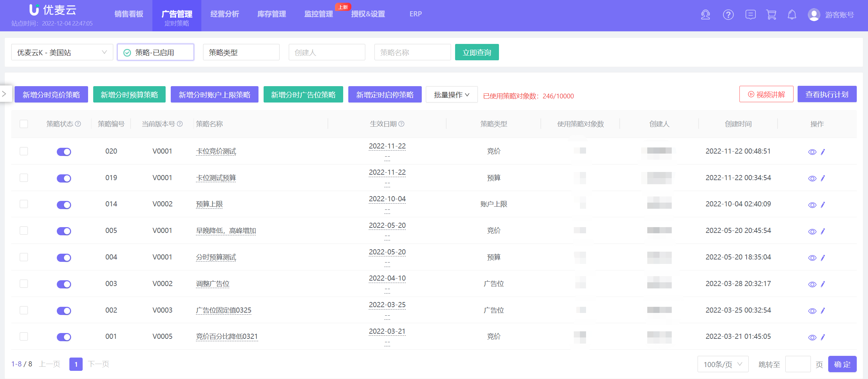Click the customer service headset icon
Screen dimensions: 868x379
(x=705, y=15)
